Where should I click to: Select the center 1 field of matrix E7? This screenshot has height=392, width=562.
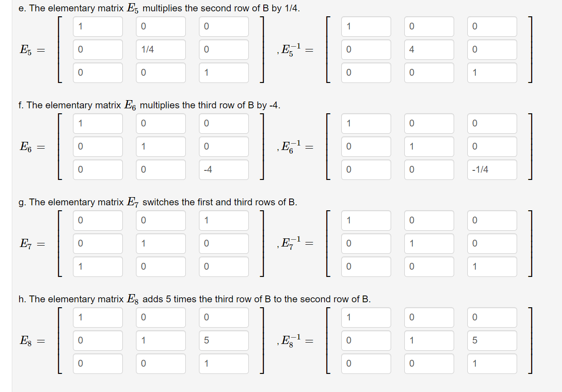pos(161,243)
